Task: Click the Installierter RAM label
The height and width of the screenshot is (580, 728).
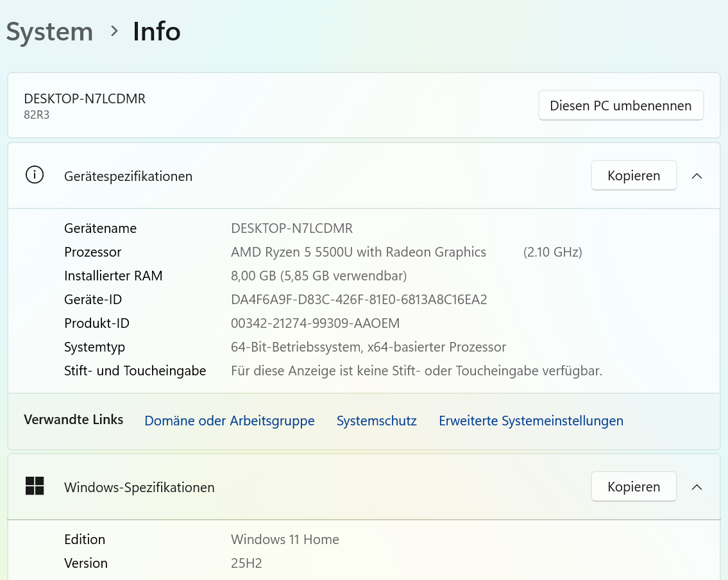Action: pos(114,276)
